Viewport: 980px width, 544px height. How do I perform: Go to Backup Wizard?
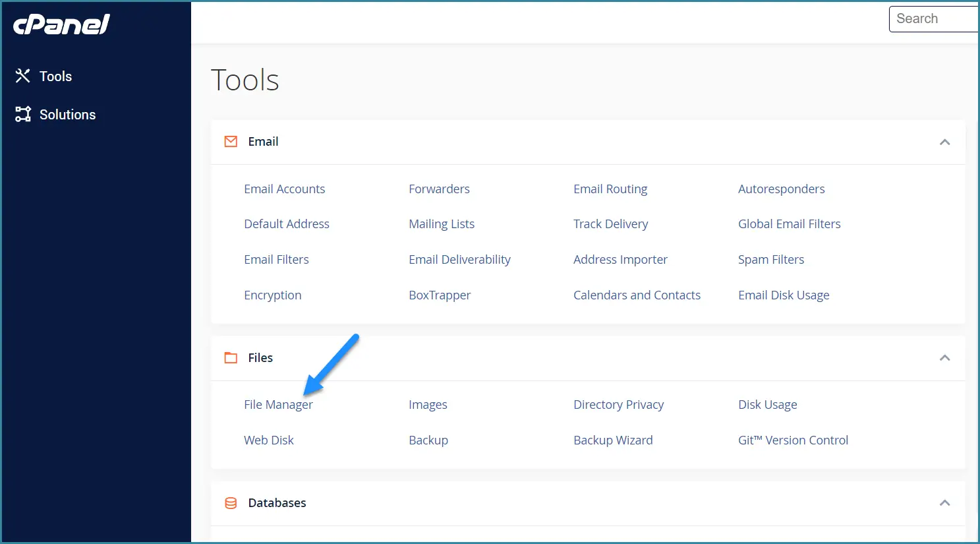click(613, 440)
